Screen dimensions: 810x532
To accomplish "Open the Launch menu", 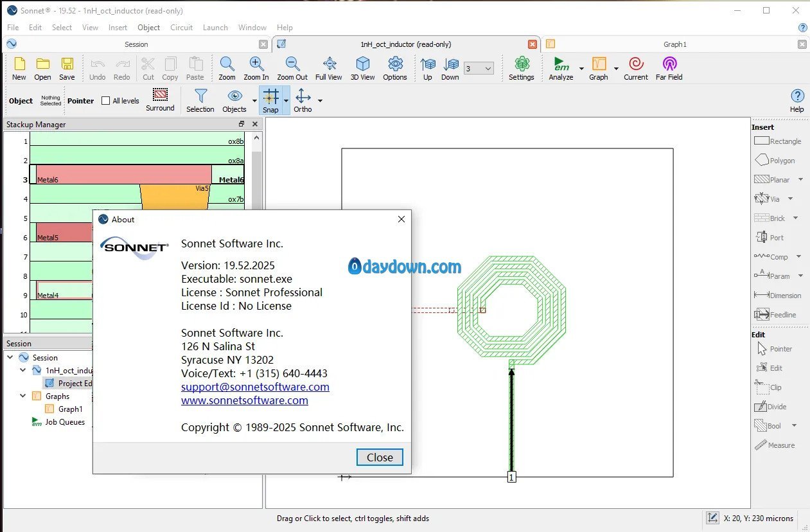I will tap(215, 28).
